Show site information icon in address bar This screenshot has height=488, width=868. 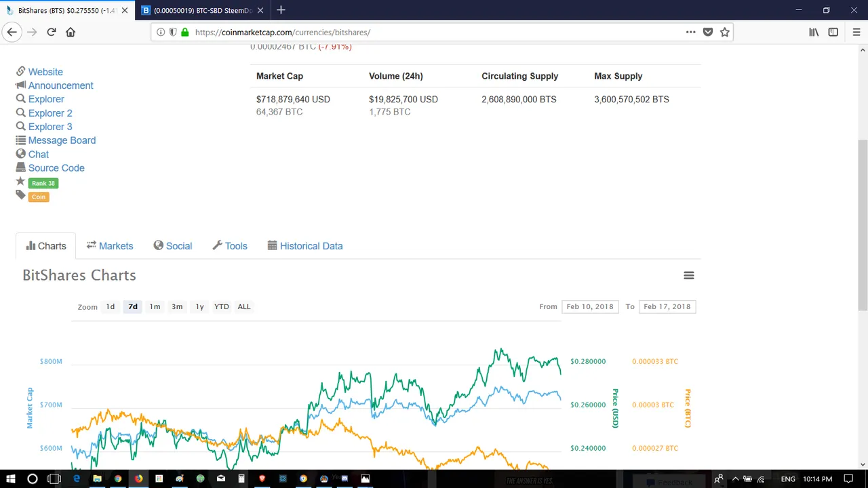[161, 32]
